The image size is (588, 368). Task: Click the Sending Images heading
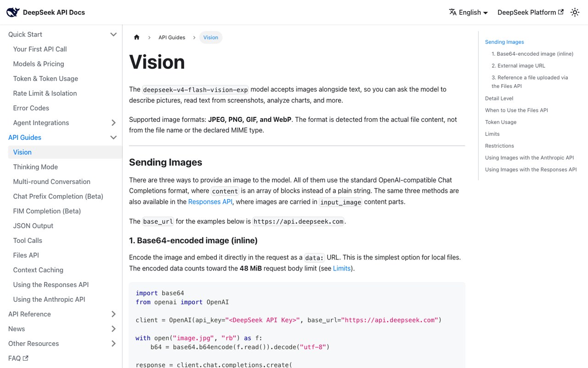pos(165,162)
